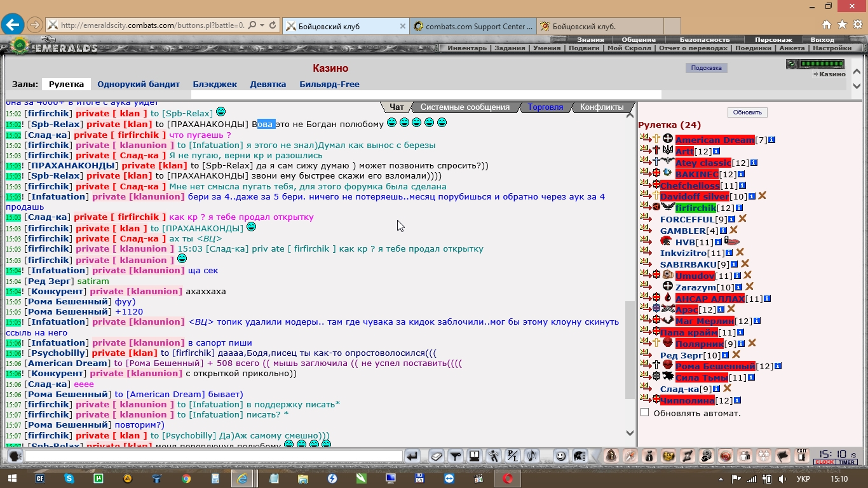This screenshot has height=488, width=868.
Task: Open info icon next to Рома Бешенный
Action: pyautogui.click(x=778, y=366)
